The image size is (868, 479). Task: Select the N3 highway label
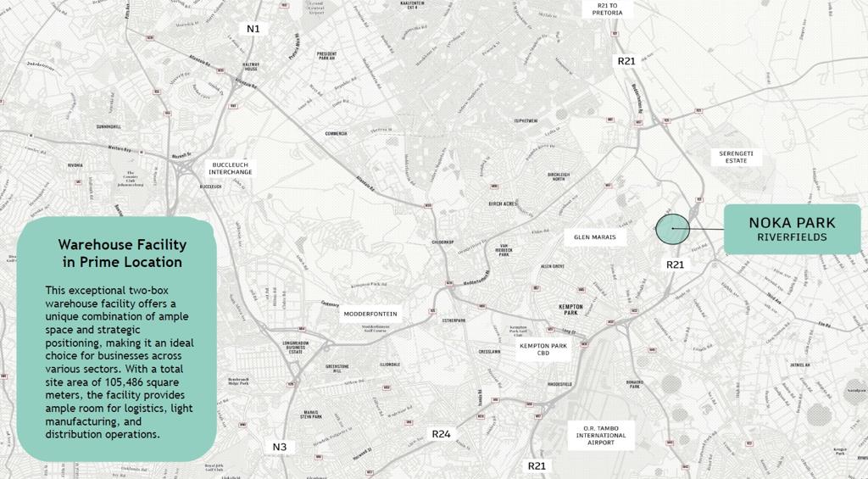click(x=280, y=446)
